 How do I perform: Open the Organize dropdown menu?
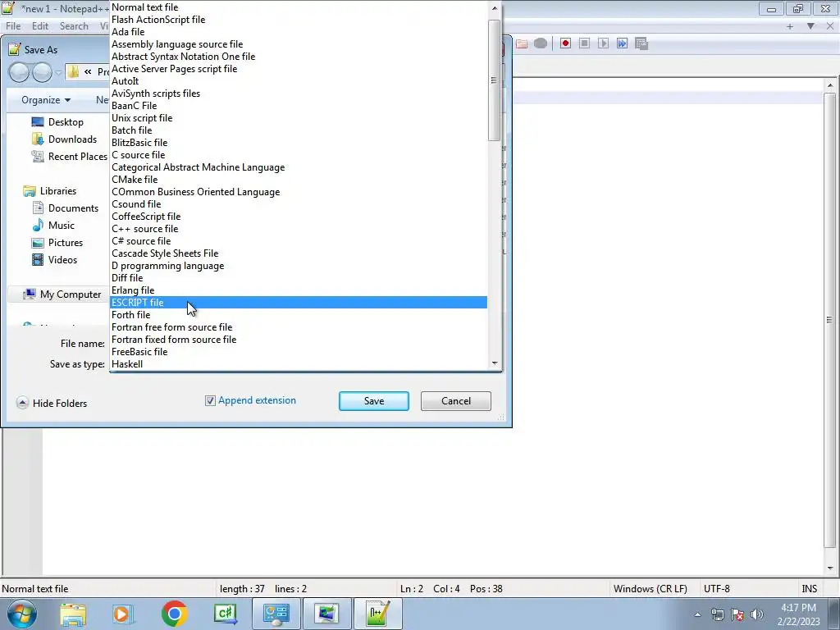coord(46,100)
